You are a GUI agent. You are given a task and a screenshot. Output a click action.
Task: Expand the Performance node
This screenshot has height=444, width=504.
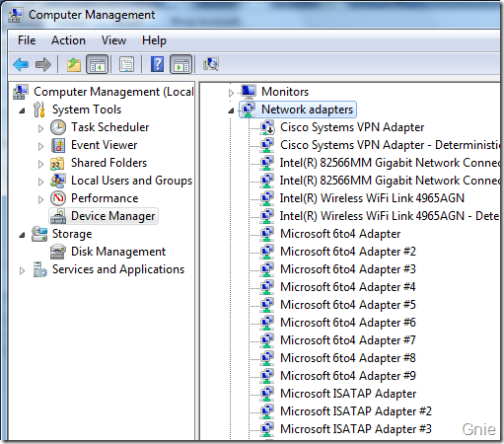[x=40, y=199]
